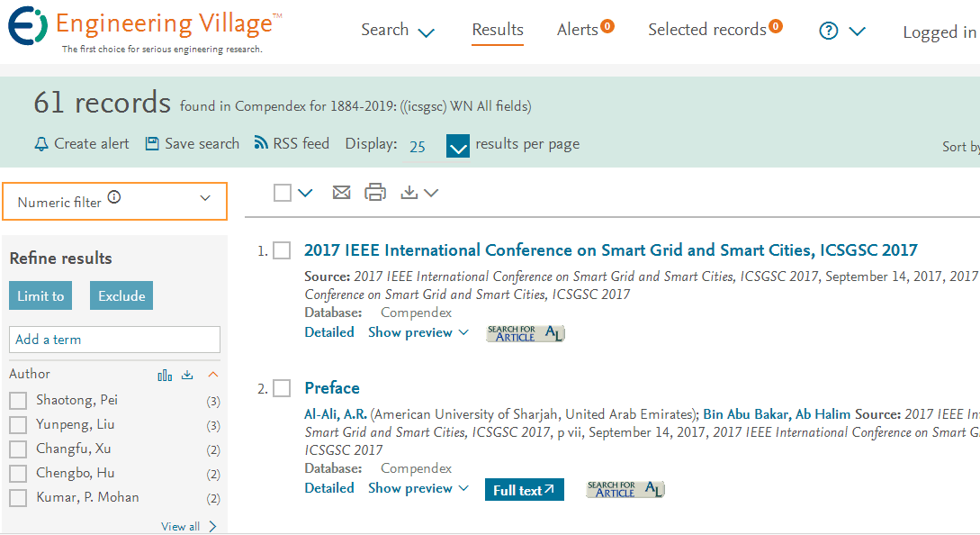
Task: Open the help question mark icon
Action: 829,30
